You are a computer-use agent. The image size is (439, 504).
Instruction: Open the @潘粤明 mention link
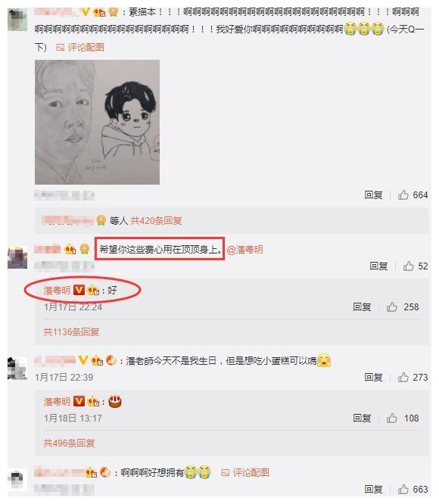[245, 250]
